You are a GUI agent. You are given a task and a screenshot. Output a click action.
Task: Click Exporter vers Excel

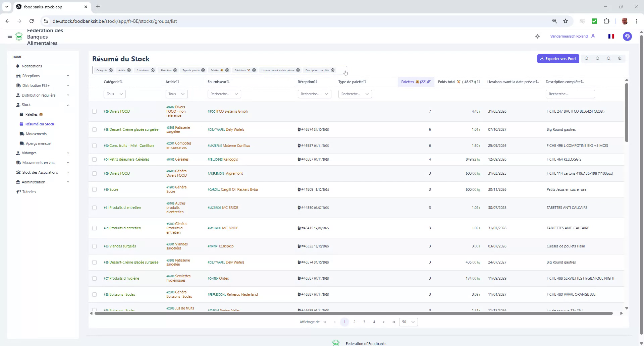pos(558,58)
